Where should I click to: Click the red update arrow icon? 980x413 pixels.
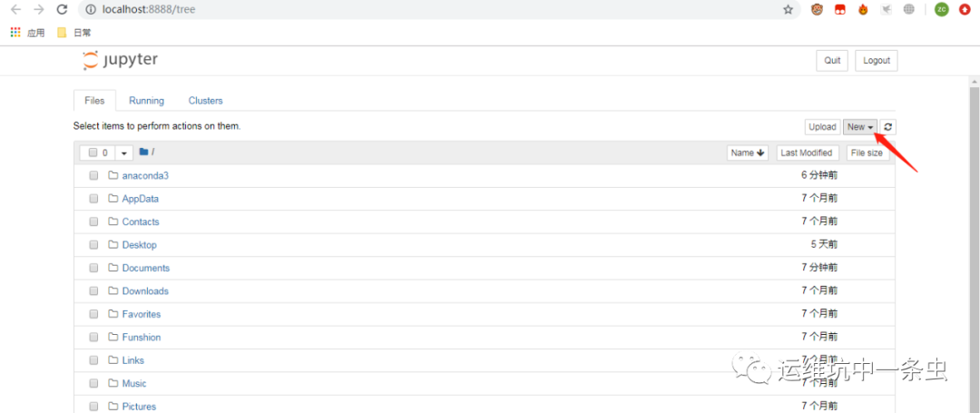coord(964,10)
